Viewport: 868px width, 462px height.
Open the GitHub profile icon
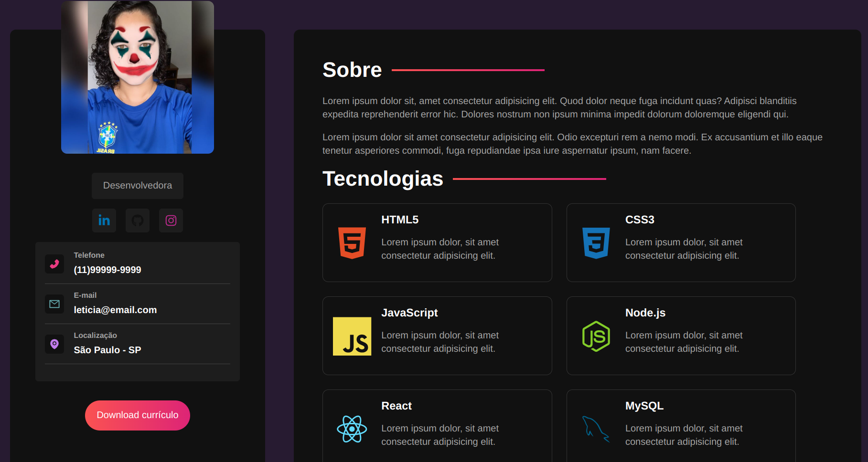tap(138, 220)
